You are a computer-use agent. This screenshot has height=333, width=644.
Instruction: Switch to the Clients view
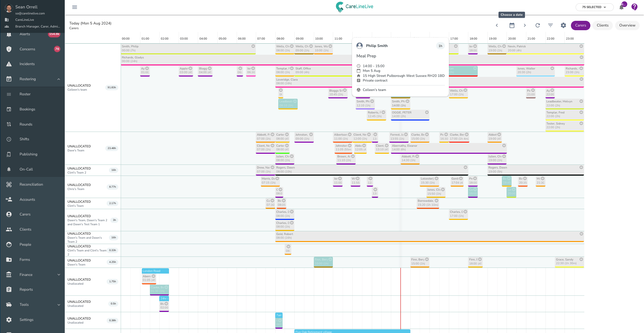tap(602, 26)
